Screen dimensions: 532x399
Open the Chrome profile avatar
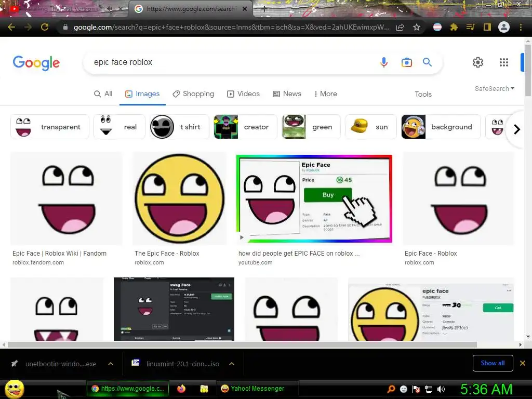point(504,27)
